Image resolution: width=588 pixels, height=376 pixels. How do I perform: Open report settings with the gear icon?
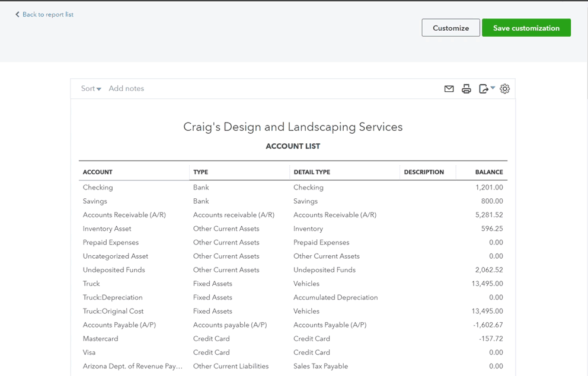pyautogui.click(x=504, y=88)
